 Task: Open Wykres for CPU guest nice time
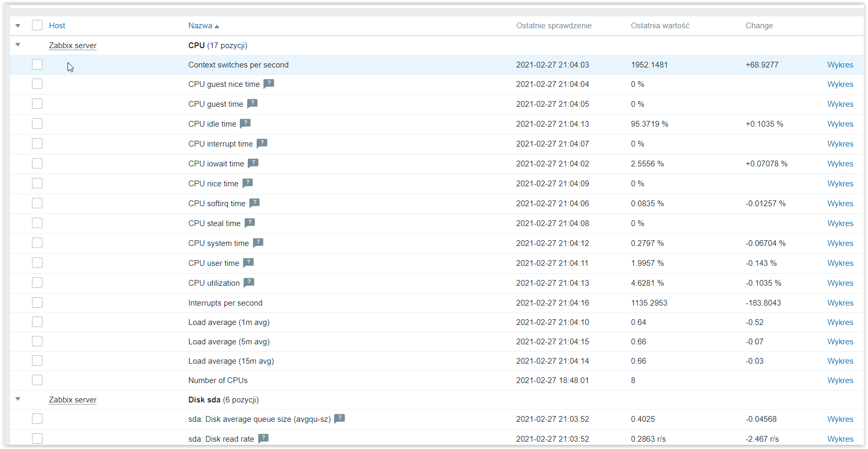(840, 84)
